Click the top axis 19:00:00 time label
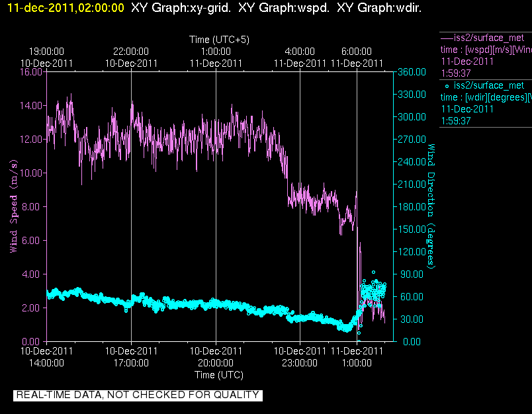The height and width of the screenshot is (414, 532). pos(46,52)
